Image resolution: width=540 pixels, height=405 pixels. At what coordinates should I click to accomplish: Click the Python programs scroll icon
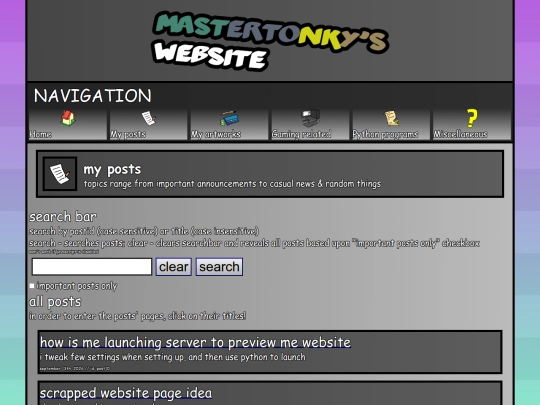click(392, 118)
